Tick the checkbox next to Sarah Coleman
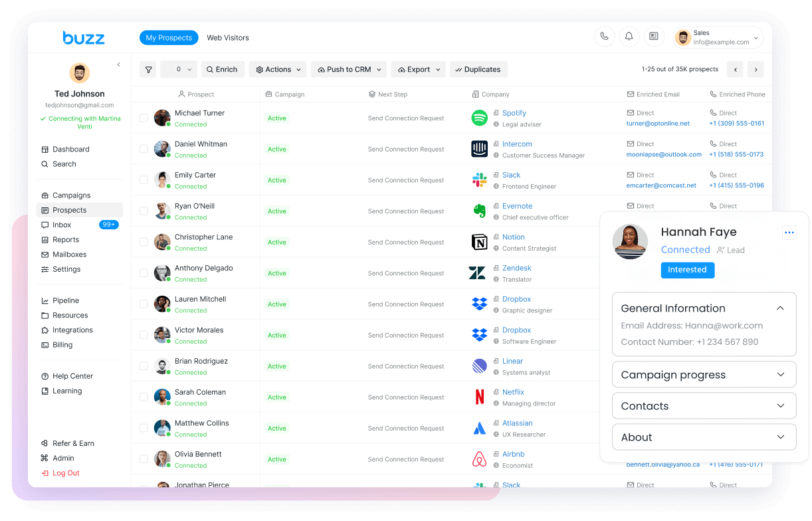This screenshot has width=812, height=521. (144, 397)
